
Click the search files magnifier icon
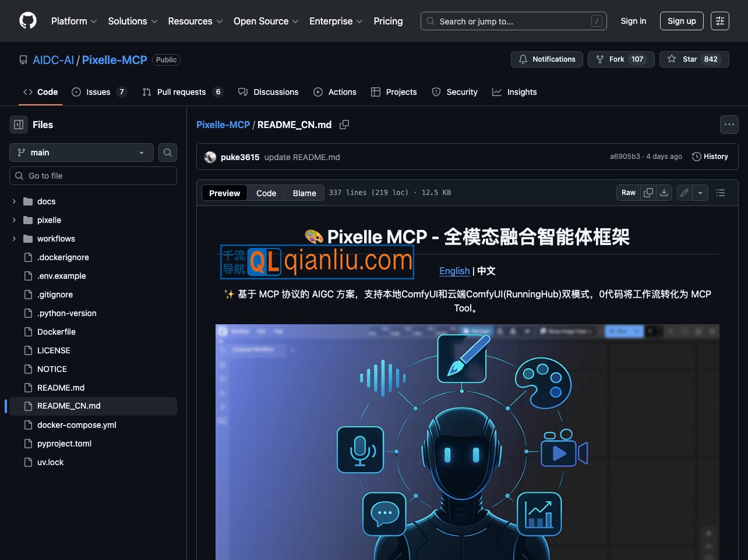[168, 153]
